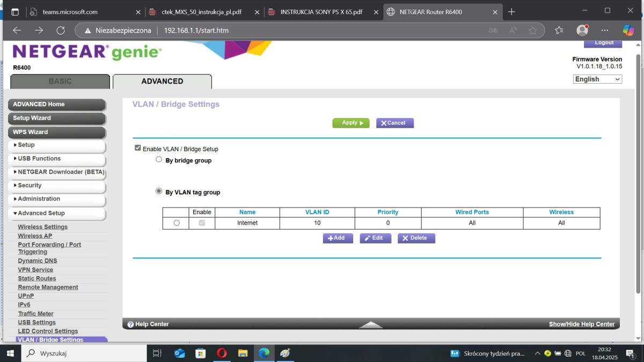This screenshot has width=644, height=362.
Task: Open the Port Forwarding / Port Triggering link
Action: click(x=49, y=248)
